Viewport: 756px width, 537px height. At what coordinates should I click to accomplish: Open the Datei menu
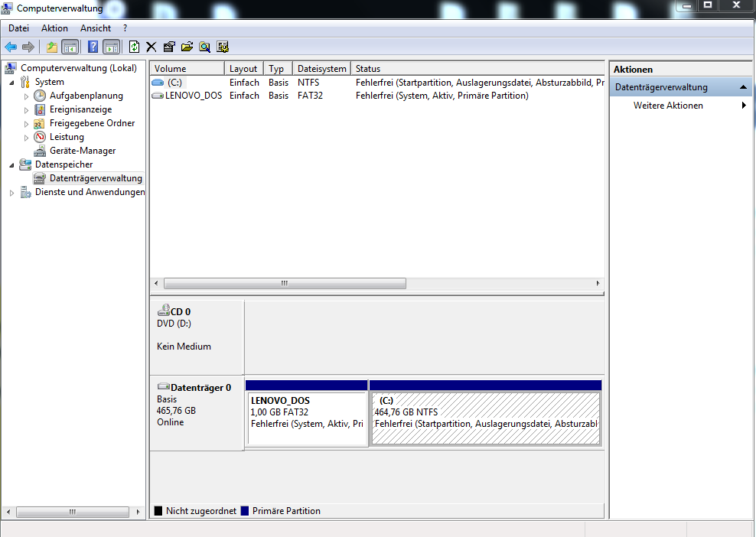tap(18, 28)
